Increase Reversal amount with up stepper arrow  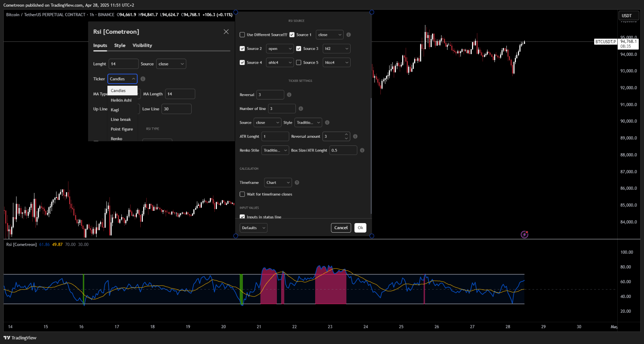click(346, 134)
